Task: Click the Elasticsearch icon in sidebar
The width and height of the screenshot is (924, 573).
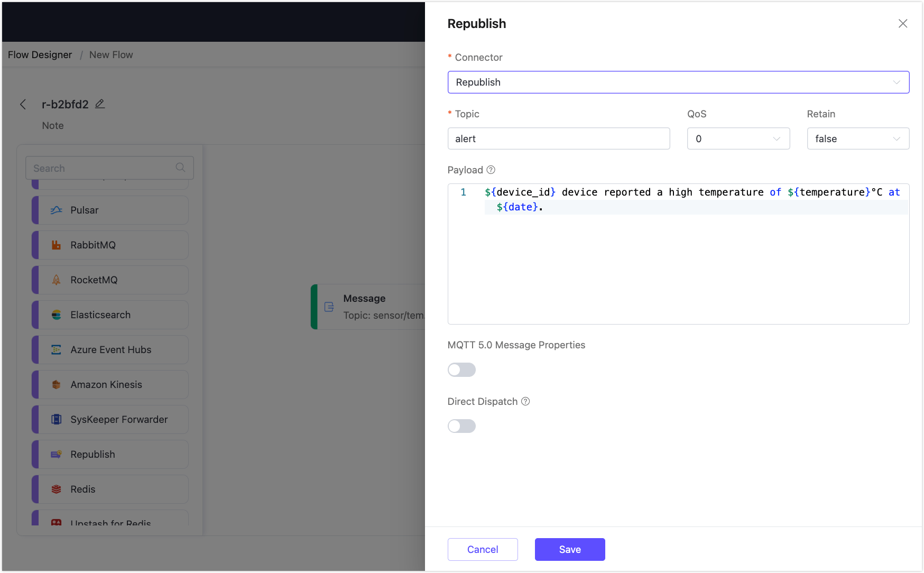Action: tap(57, 315)
